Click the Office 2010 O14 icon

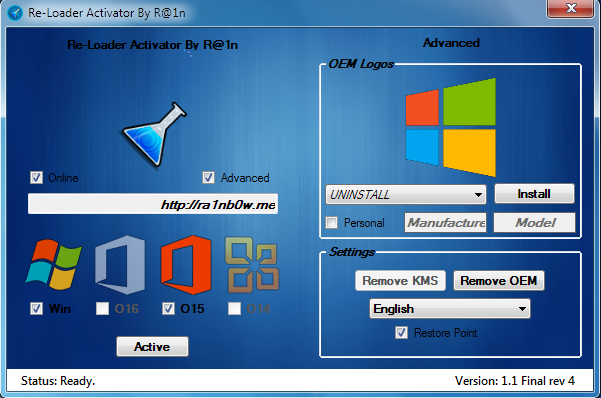click(252, 265)
